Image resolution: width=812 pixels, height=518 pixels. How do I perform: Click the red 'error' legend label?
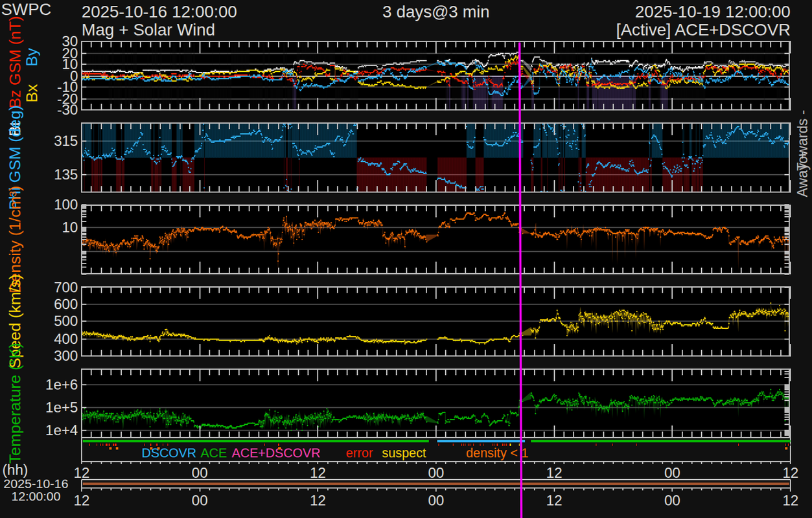tap(359, 453)
